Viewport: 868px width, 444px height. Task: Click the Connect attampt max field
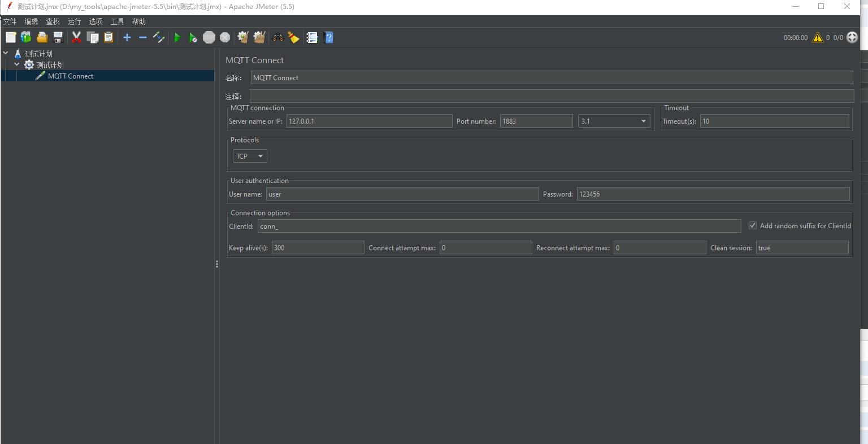pyautogui.click(x=486, y=247)
